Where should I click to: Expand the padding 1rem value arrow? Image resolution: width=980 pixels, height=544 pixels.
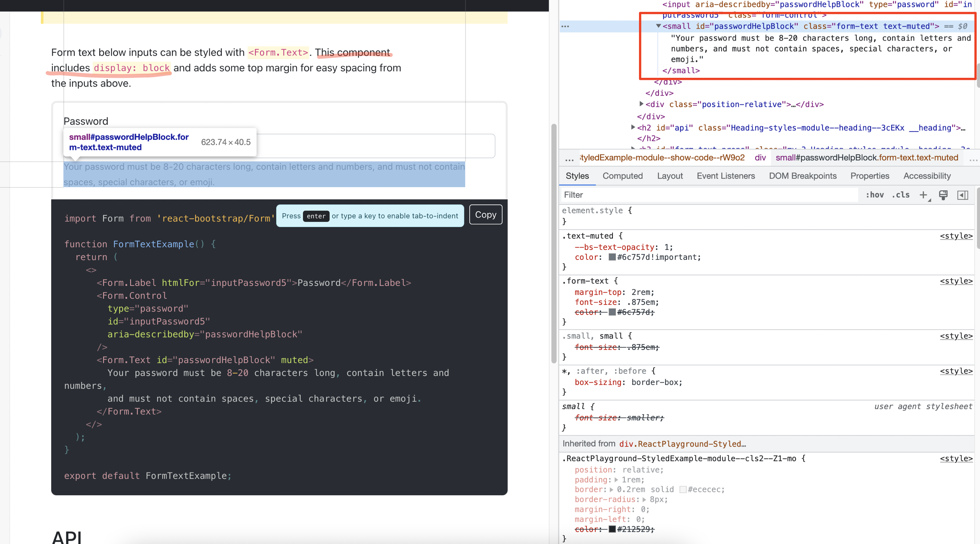(x=617, y=480)
